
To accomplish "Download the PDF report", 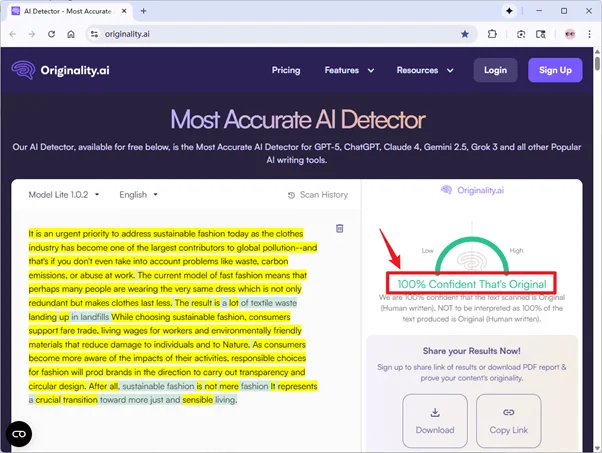I will click(x=435, y=420).
